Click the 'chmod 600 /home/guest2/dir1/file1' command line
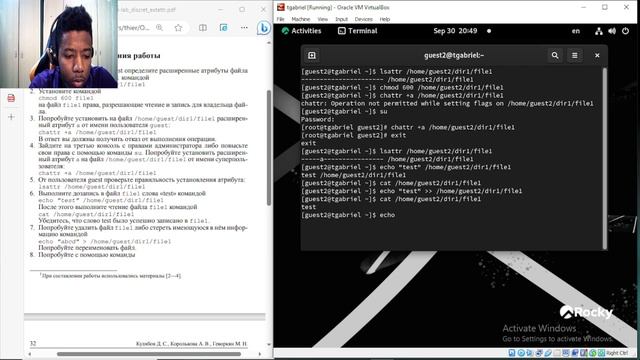 402,87
